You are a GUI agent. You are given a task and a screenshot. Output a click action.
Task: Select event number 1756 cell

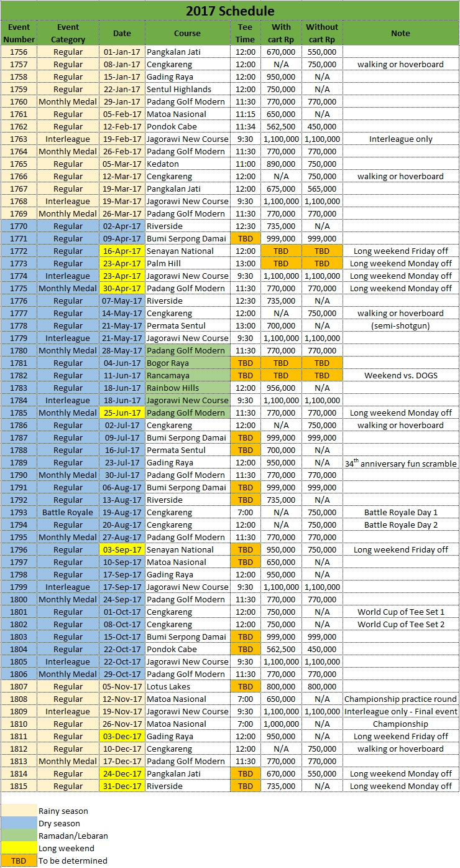(x=19, y=52)
